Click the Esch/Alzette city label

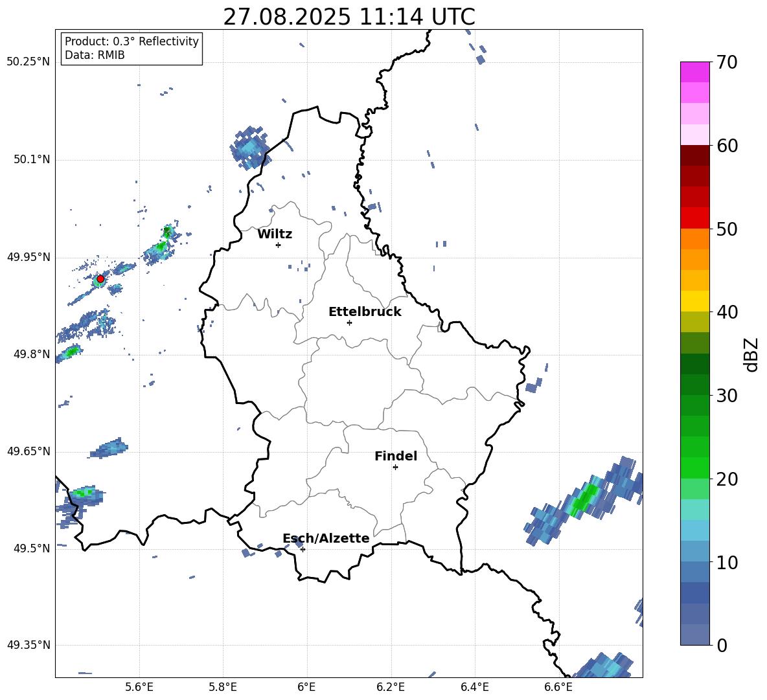pyautogui.click(x=326, y=539)
